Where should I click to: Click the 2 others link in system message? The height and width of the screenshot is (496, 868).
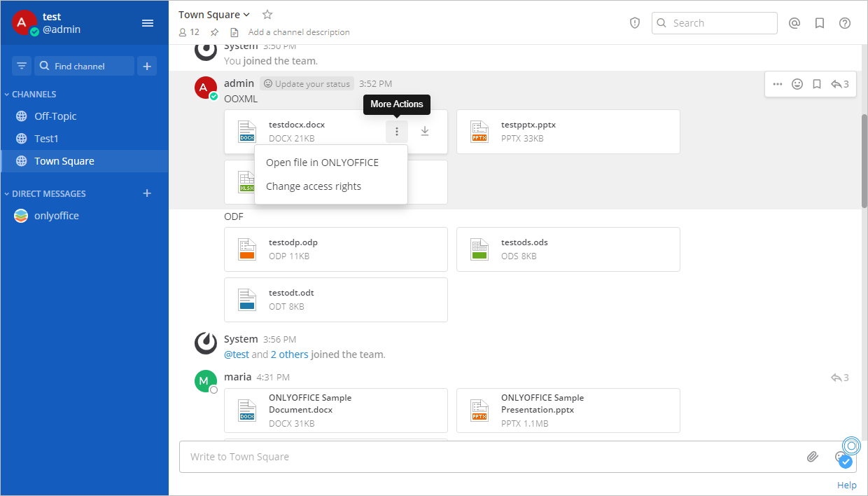[x=289, y=354]
